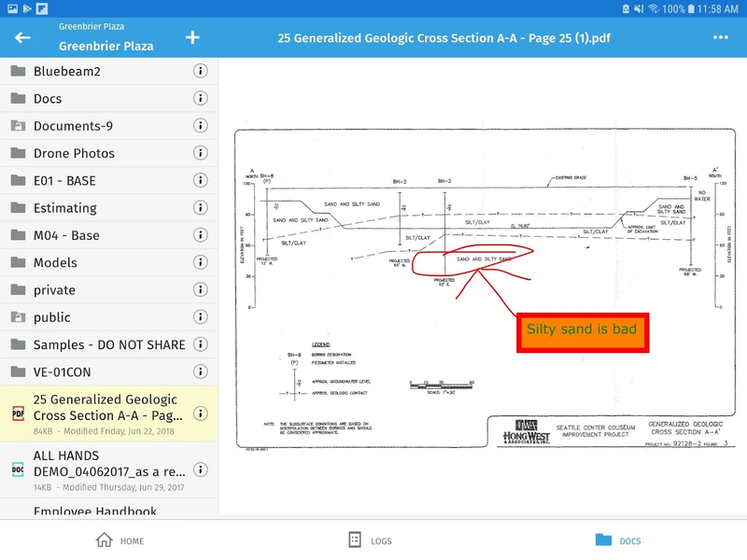This screenshot has width=747, height=560.
Task: Show info for Drone Photos folder
Action: click(200, 153)
